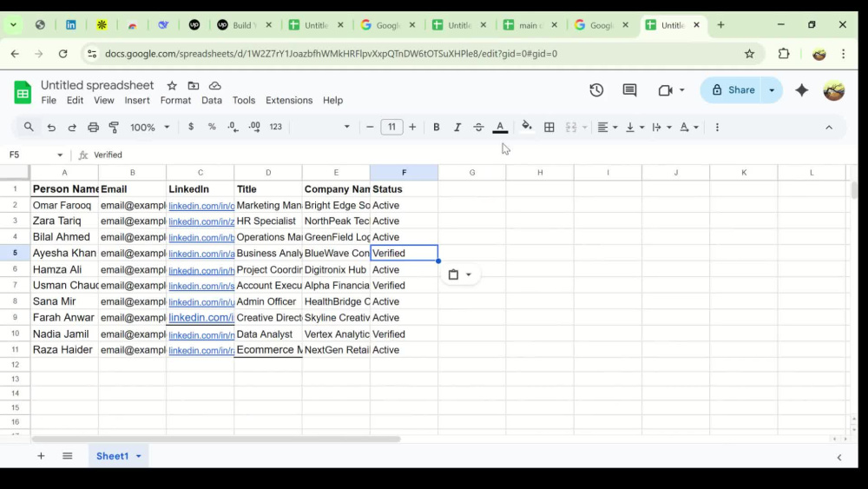Check the cloud save status icon

pyautogui.click(x=214, y=86)
